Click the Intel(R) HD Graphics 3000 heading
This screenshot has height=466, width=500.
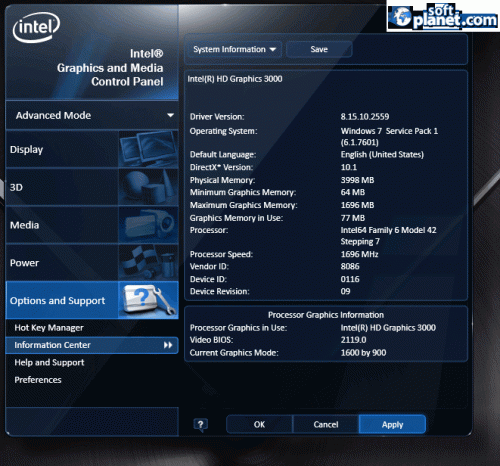pyautogui.click(x=235, y=79)
